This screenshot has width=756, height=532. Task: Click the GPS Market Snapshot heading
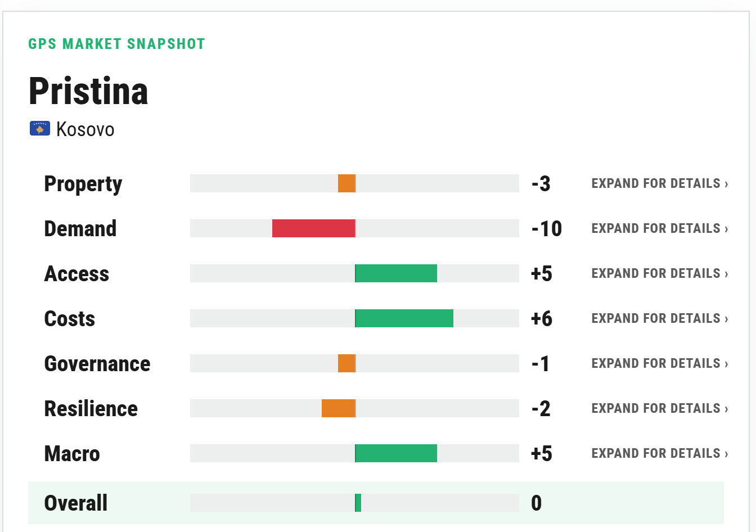click(x=117, y=44)
